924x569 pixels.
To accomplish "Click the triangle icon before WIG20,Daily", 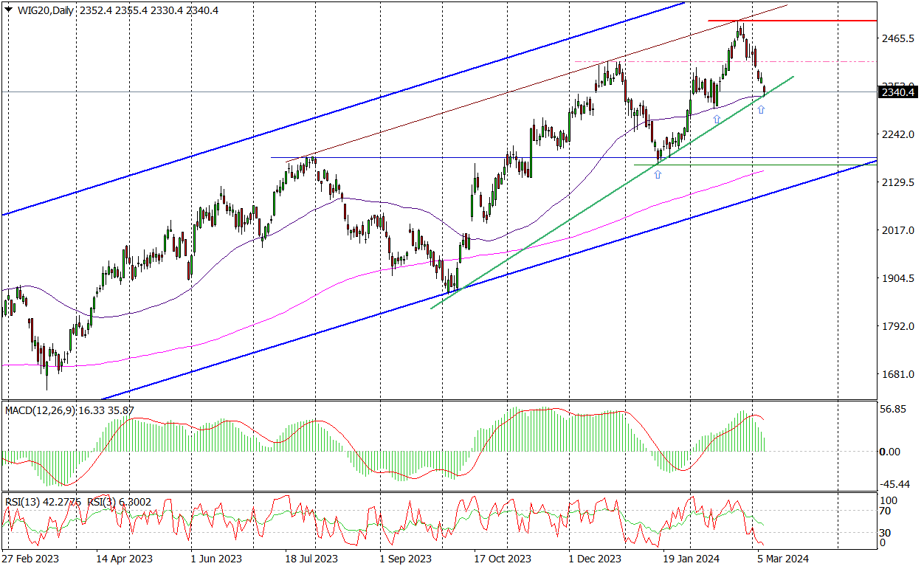I will [x=8, y=10].
